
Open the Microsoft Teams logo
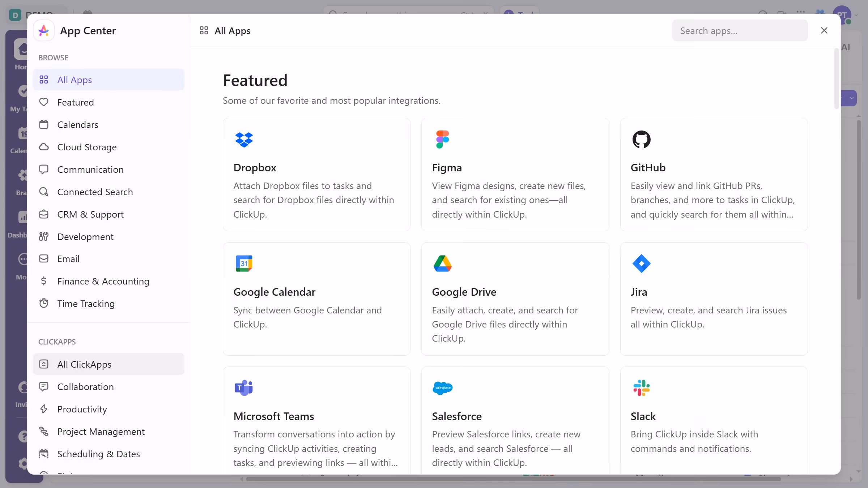pos(244,388)
